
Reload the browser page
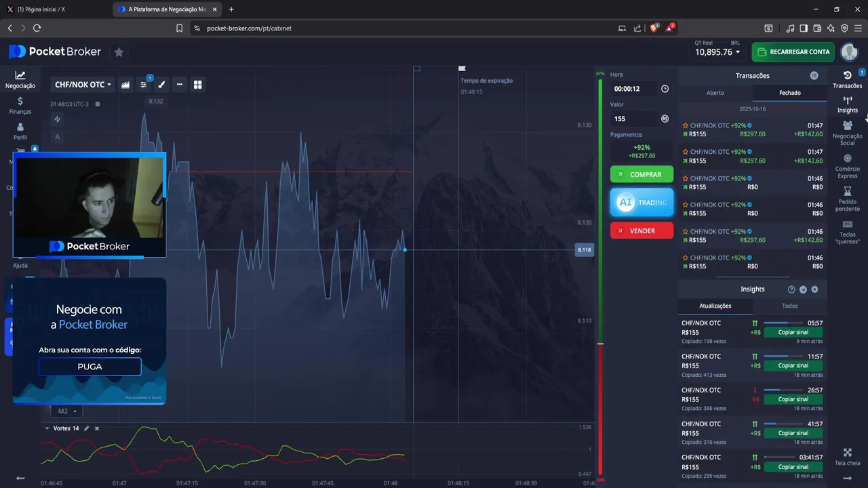(x=37, y=28)
